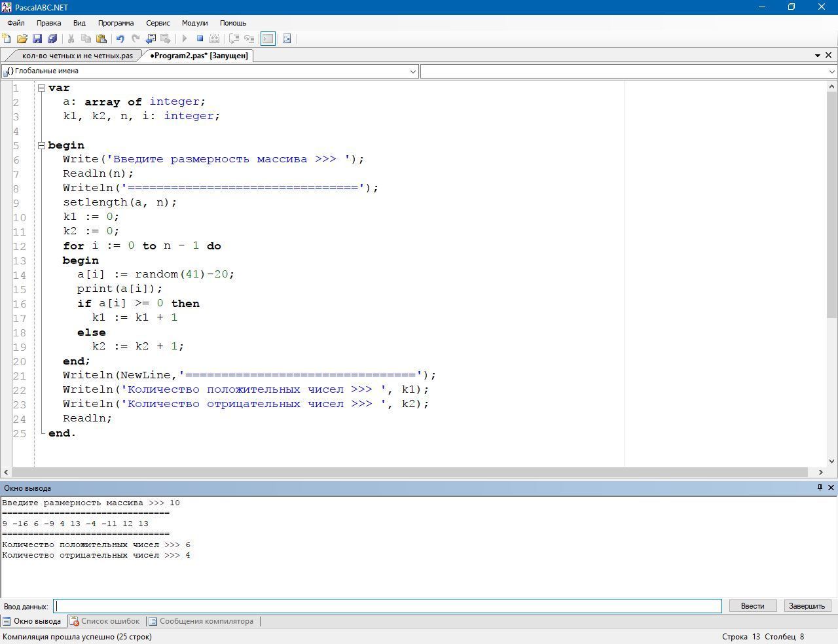Viewport: 838px width, 644px height.
Task: Click the Ввести button
Action: point(752,606)
